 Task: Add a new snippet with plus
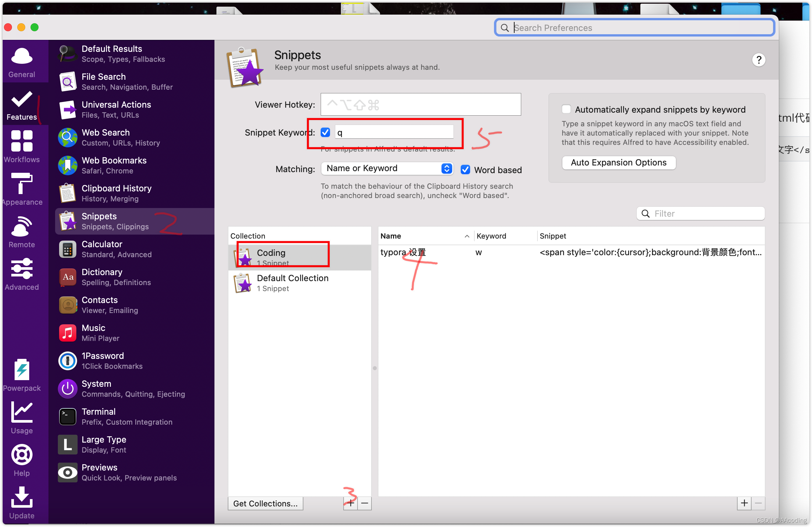(x=744, y=503)
